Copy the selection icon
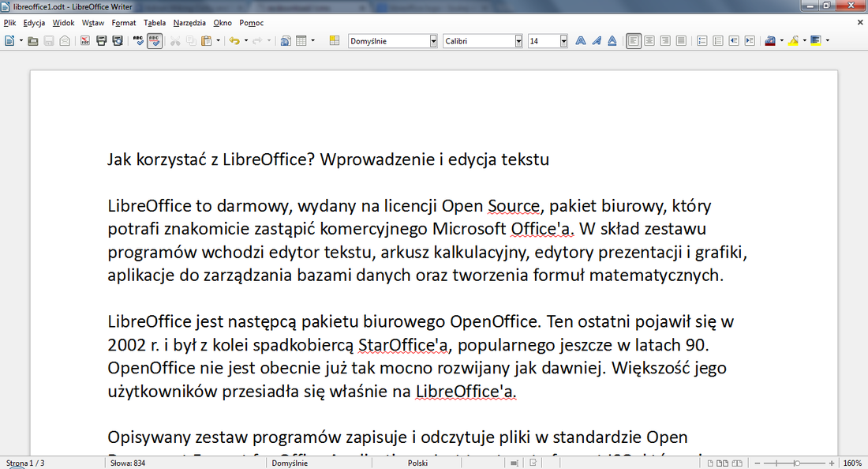 pyautogui.click(x=191, y=40)
